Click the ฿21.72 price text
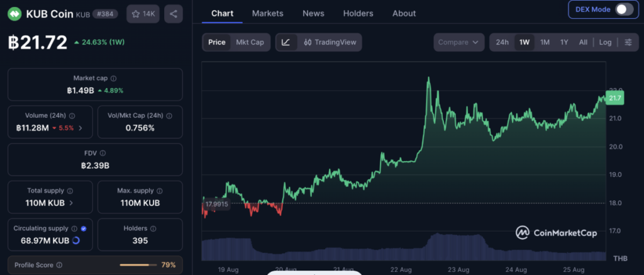The width and height of the screenshot is (644, 275). pos(37,42)
